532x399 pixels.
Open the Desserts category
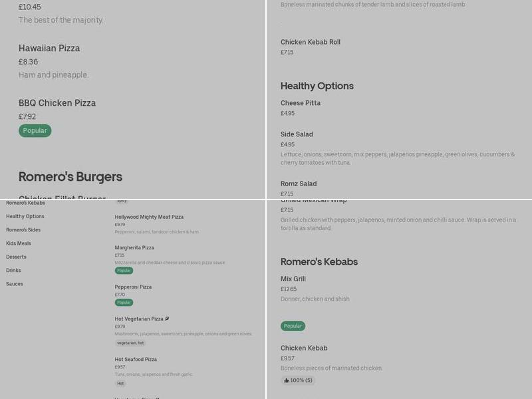(17, 256)
